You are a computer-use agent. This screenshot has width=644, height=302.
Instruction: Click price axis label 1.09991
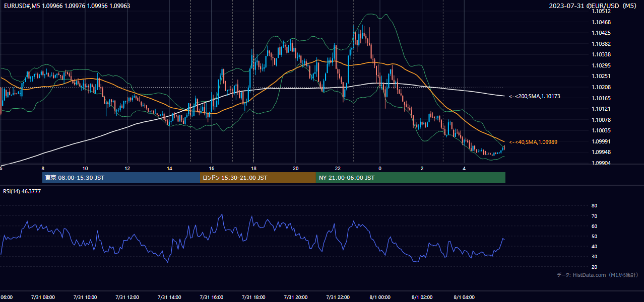[601, 141]
